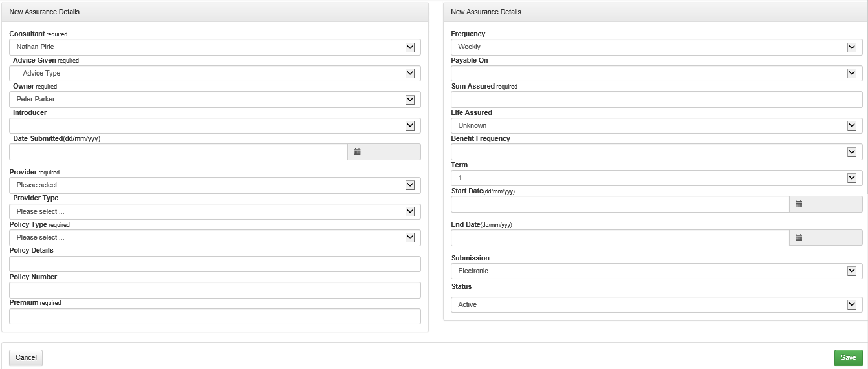Click the Sum Assured text box
868x369 pixels.
pyautogui.click(x=656, y=100)
